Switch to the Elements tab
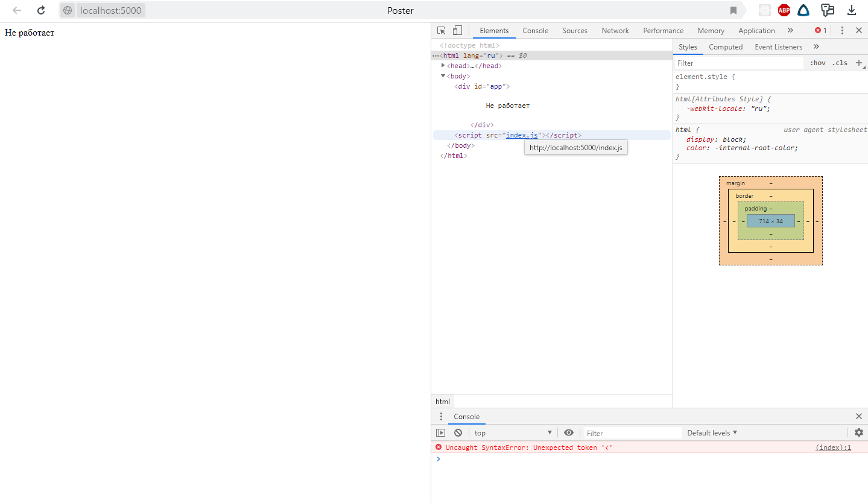This screenshot has width=868, height=503. pyautogui.click(x=494, y=31)
